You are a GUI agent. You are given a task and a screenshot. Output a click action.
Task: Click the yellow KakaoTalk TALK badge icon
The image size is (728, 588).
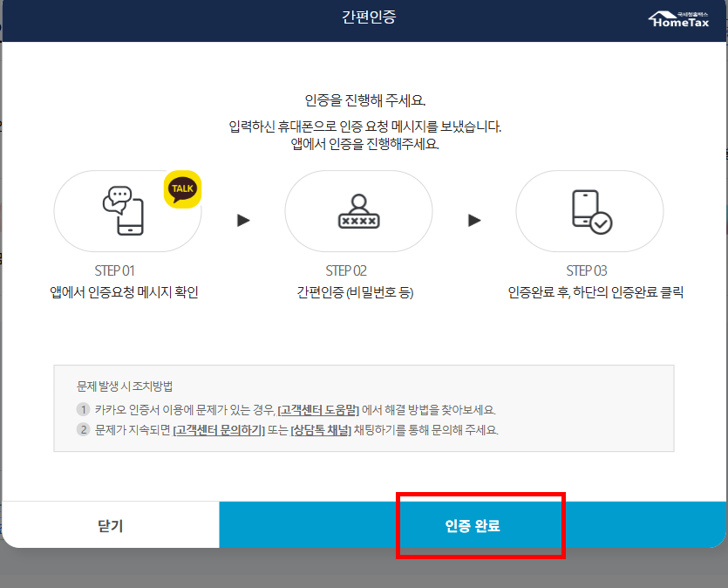(x=182, y=188)
